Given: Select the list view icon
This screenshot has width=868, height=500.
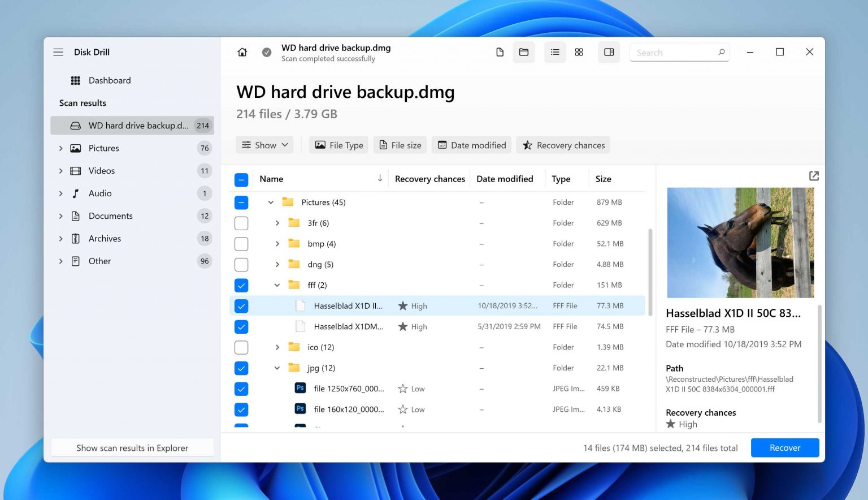Looking at the screenshot, I should pyautogui.click(x=554, y=52).
